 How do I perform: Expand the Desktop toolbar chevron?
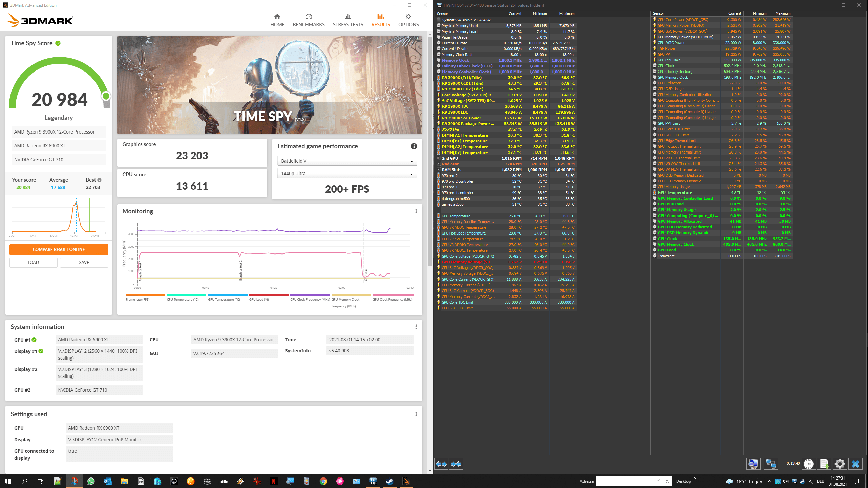(x=695, y=478)
